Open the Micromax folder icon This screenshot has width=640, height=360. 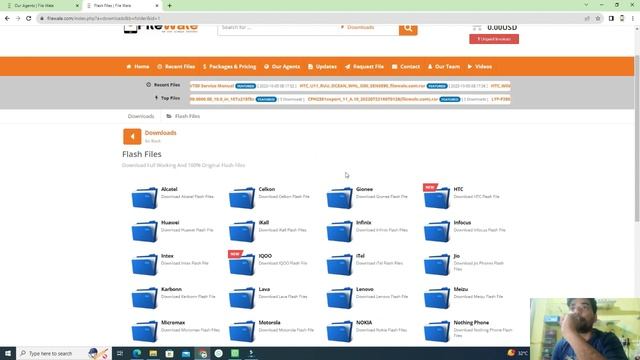click(144, 331)
